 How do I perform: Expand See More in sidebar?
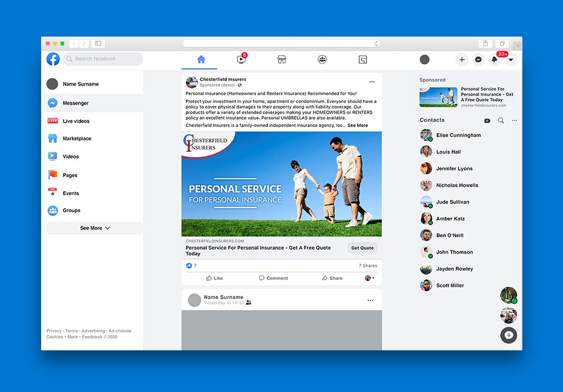point(95,228)
